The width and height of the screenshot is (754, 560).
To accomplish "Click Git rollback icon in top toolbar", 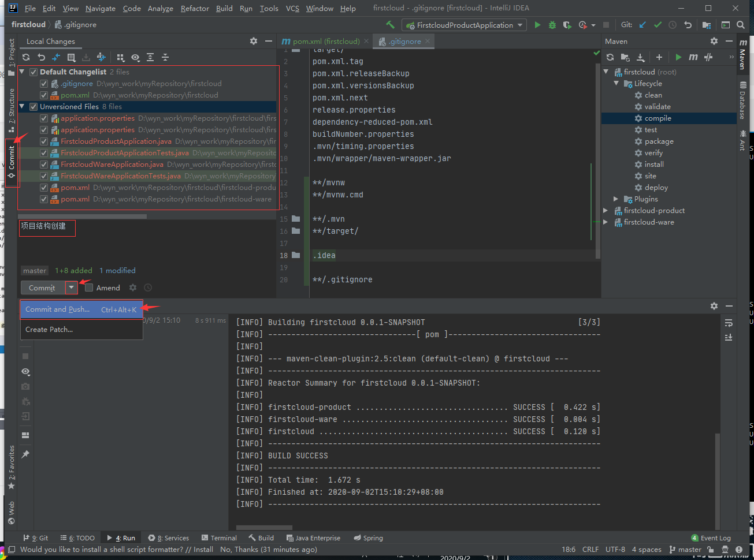I will point(688,25).
